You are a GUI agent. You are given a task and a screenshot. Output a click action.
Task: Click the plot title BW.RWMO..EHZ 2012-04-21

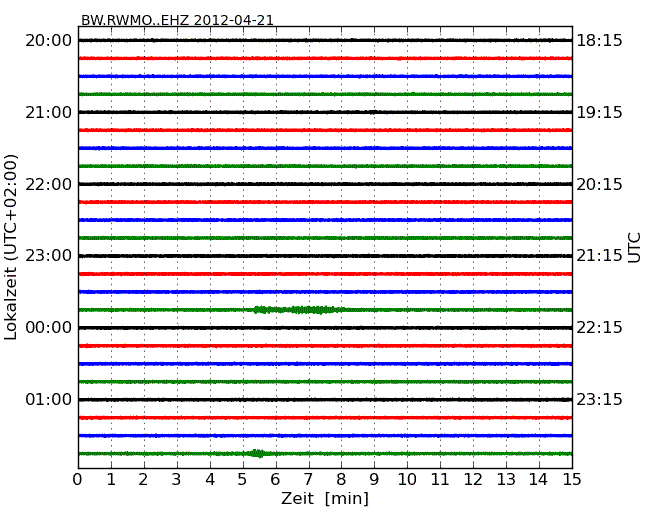coord(177,20)
